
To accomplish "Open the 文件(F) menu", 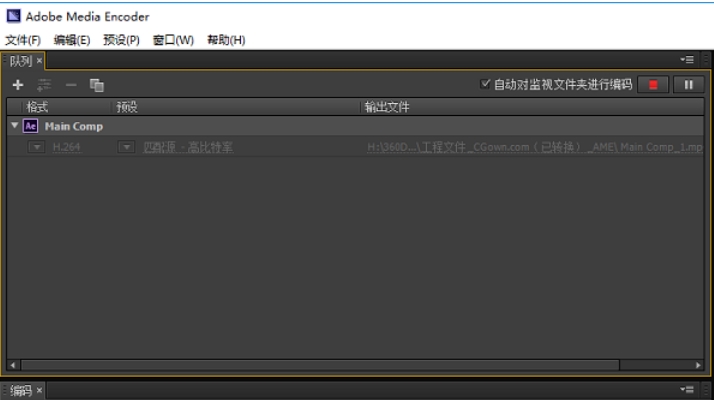I will 23,40.
